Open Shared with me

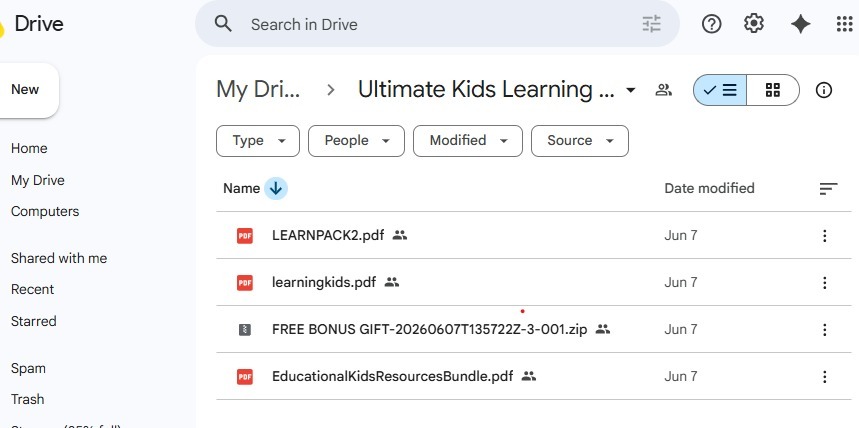click(x=59, y=259)
